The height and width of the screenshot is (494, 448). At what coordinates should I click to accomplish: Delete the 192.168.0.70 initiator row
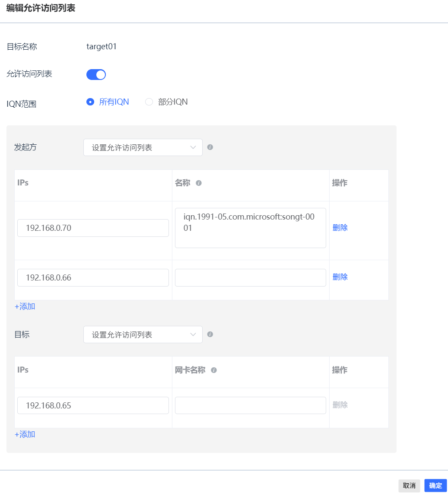pyautogui.click(x=340, y=228)
